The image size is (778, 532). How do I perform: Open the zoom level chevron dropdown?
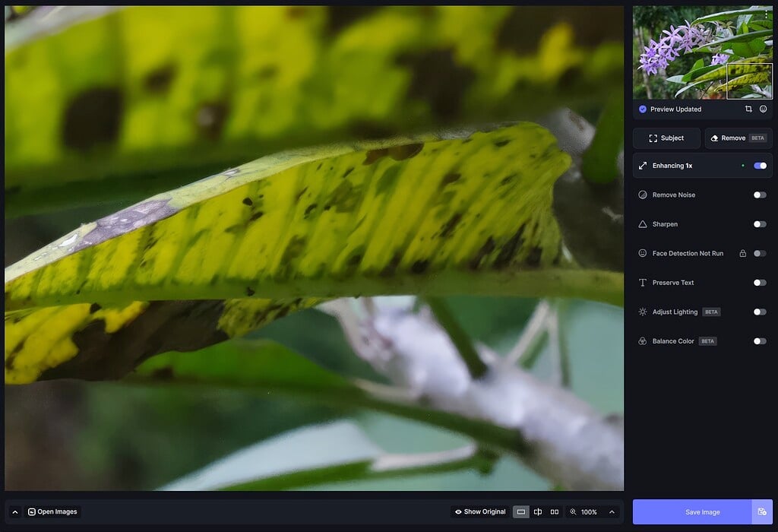click(x=612, y=511)
